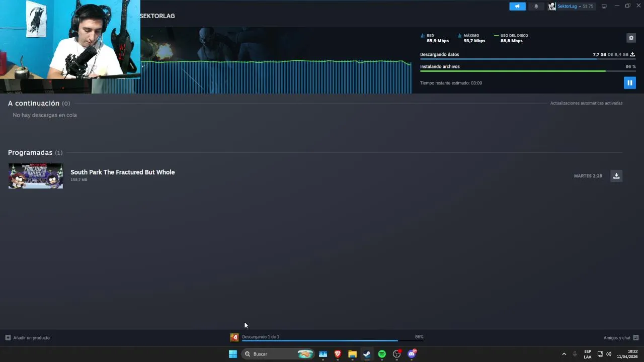Click the Descargando 1 de 1 status
Screen dimensions: 644x362
point(261,337)
